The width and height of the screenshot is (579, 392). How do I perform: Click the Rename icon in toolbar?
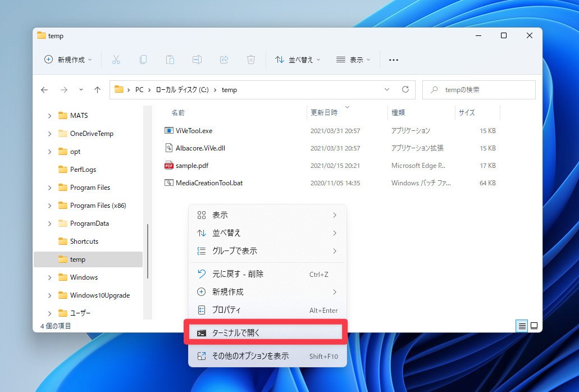pyautogui.click(x=197, y=60)
